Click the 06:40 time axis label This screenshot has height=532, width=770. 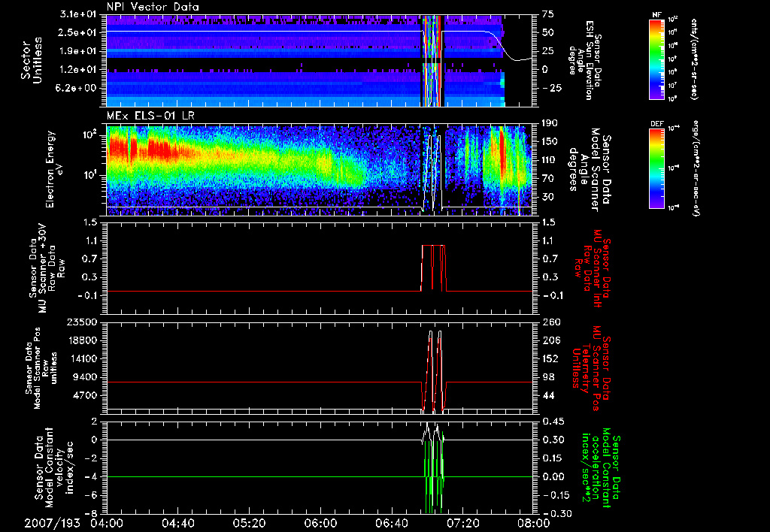pos(391,523)
